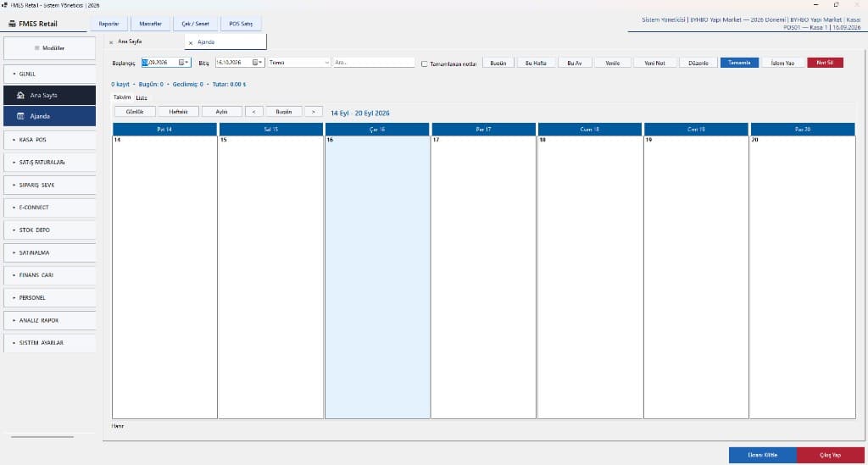The height and width of the screenshot is (465, 868).
Task: Close the Ajanda tab with its X
Action: pos(191,42)
